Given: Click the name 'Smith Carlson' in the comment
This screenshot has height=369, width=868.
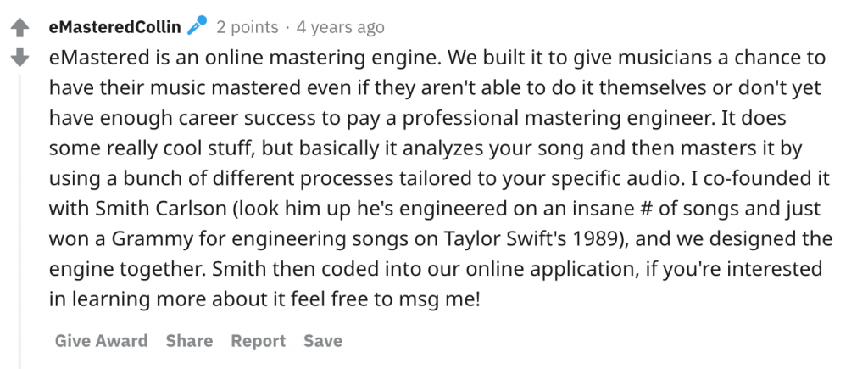Looking at the screenshot, I should 161,209.
